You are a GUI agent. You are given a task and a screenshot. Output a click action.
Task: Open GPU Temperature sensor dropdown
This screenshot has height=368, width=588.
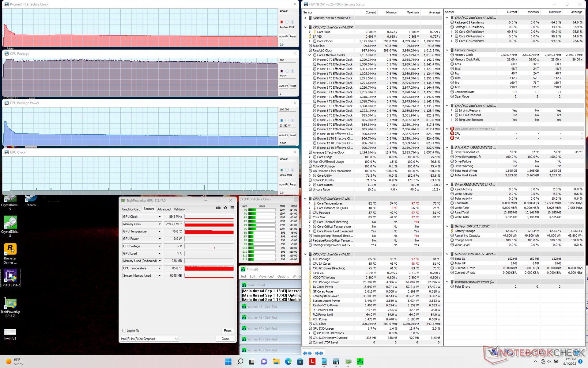click(x=159, y=232)
